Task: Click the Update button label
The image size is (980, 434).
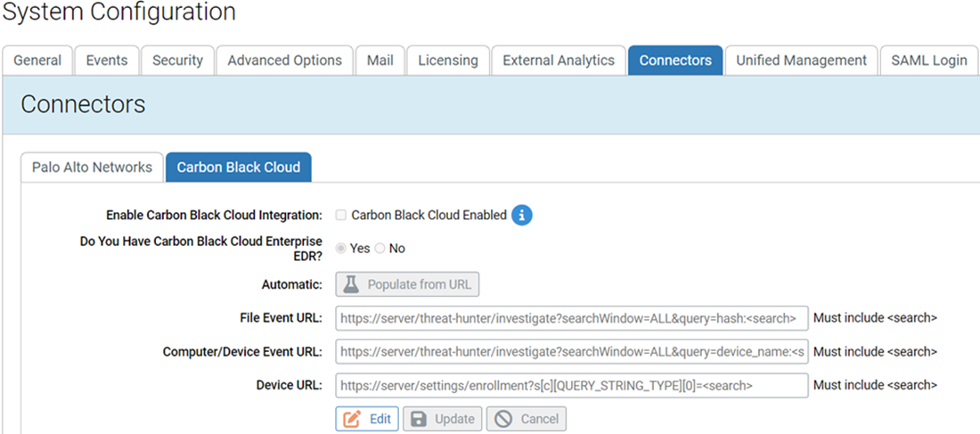Action: pyautogui.click(x=454, y=419)
